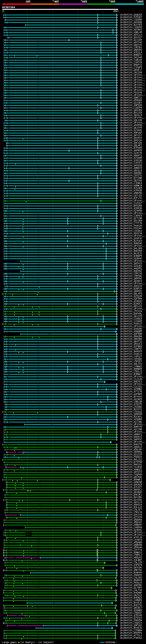Select the UniRef100_Q2GUD1 label
This screenshot has height=644, width=146.
(131, 266)
